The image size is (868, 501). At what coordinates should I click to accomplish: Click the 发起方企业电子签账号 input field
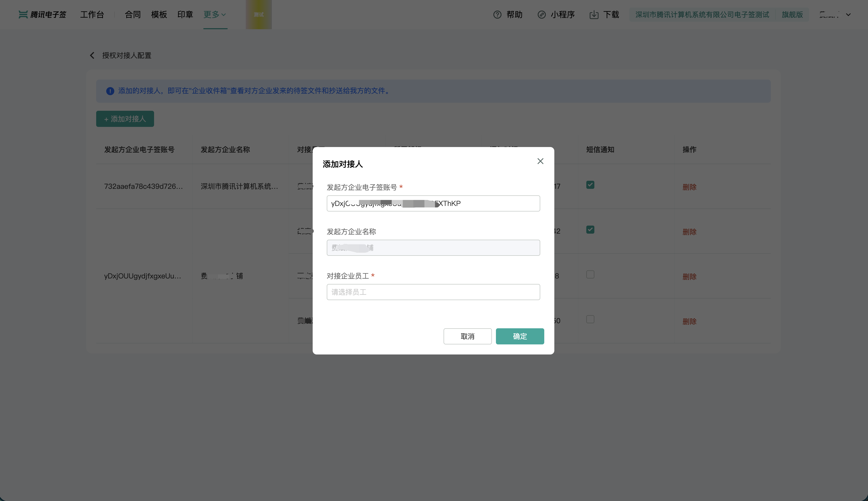(x=433, y=203)
